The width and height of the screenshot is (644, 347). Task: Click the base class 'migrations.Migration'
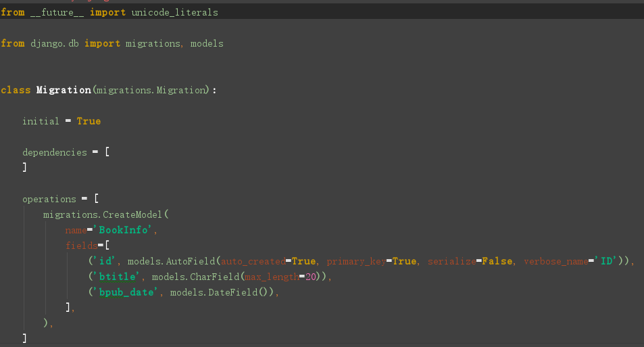pos(151,90)
